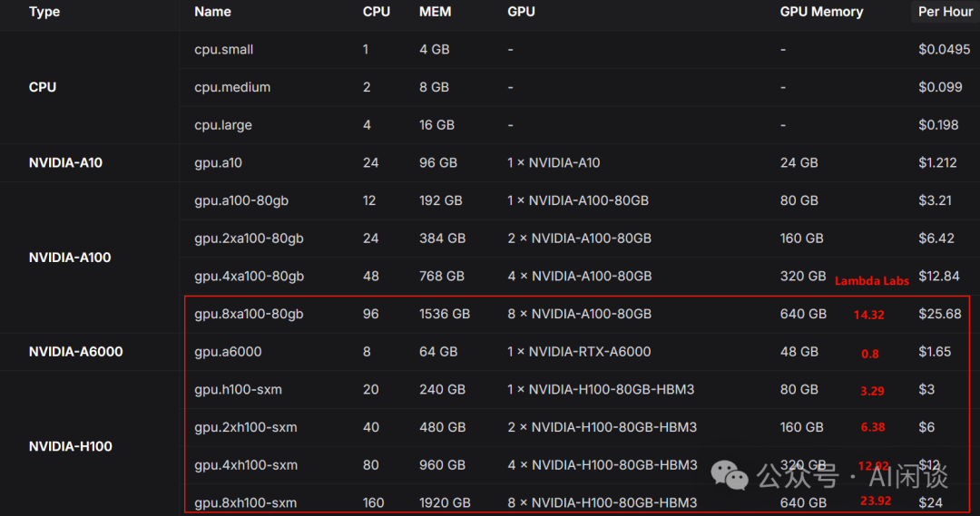This screenshot has height=516, width=980.
Task: Click instance name "gpu.a100-80gb"
Action: click(241, 200)
